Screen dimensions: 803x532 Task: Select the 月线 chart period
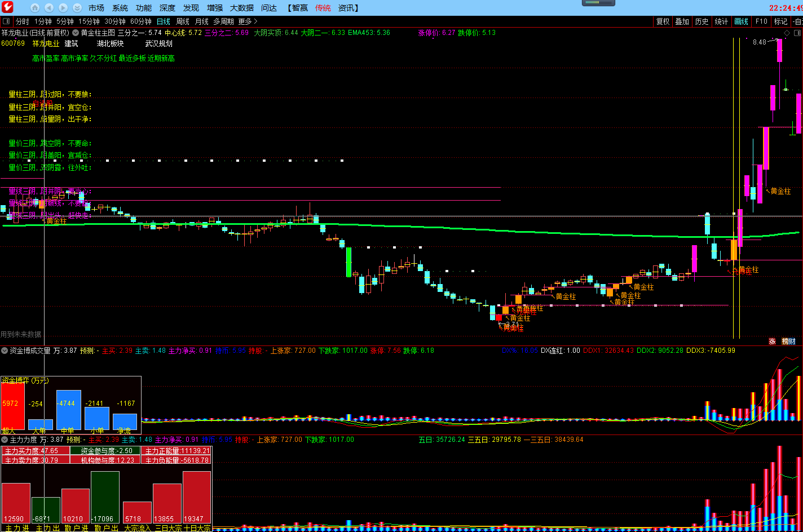202,21
